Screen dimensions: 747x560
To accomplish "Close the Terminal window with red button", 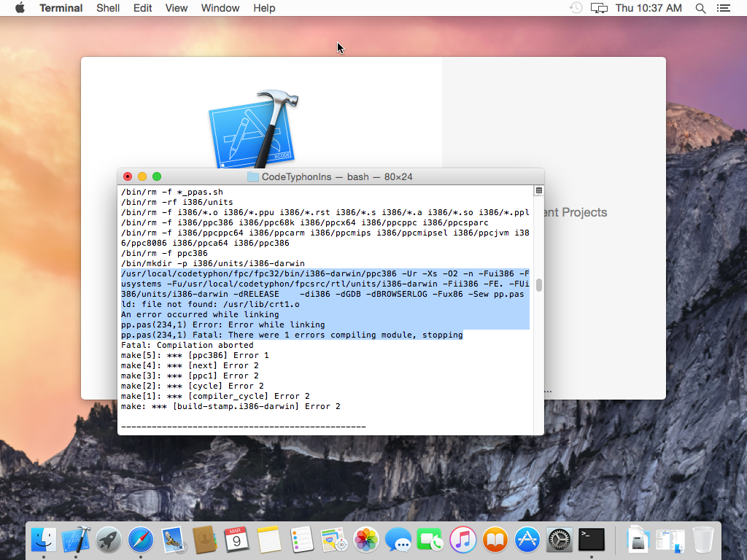I will (128, 176).
